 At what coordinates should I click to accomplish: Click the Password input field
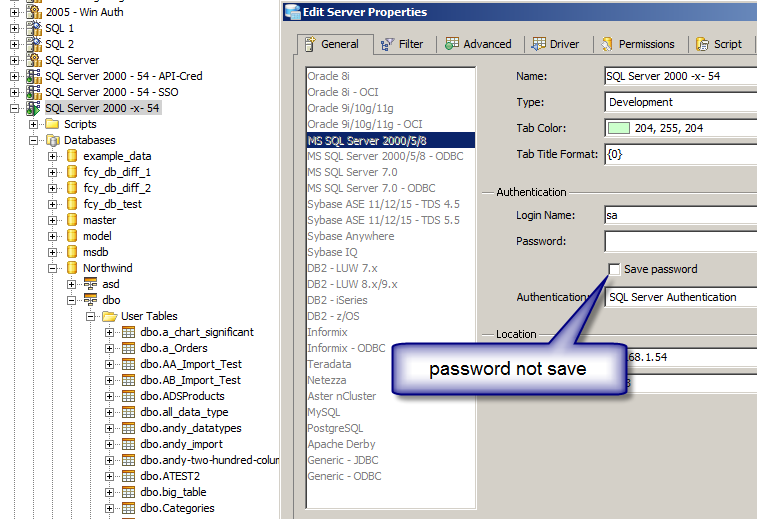coord(681,241)
